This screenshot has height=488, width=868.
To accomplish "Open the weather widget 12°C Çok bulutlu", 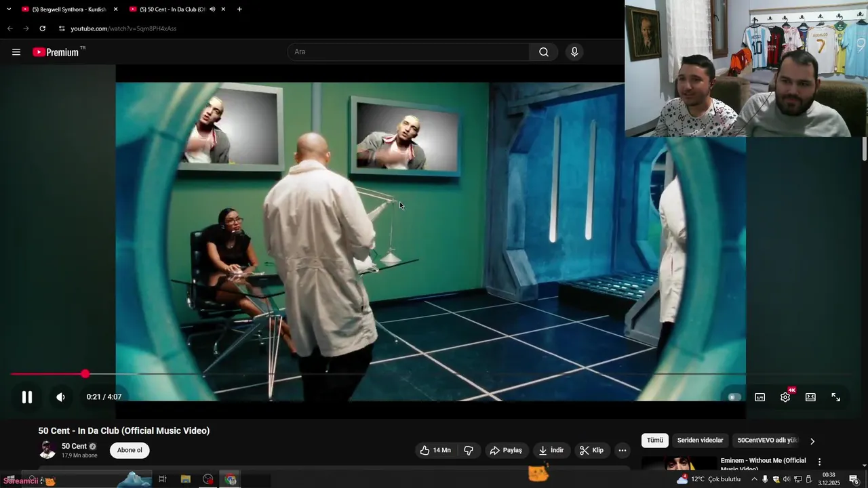I will [709, 479].
